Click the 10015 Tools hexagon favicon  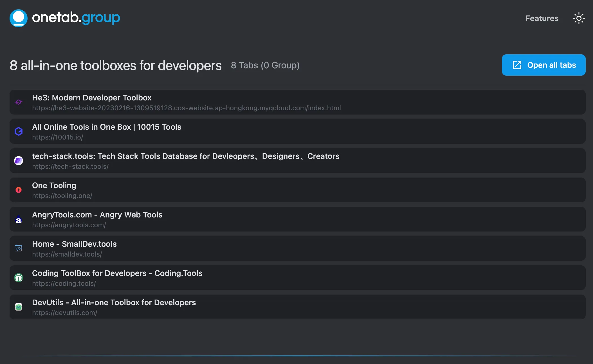click(x=19, y=131)
